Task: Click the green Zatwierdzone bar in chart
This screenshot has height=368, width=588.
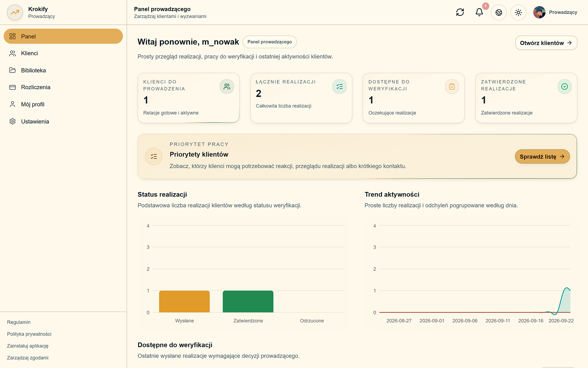Action: pos(248,302)
